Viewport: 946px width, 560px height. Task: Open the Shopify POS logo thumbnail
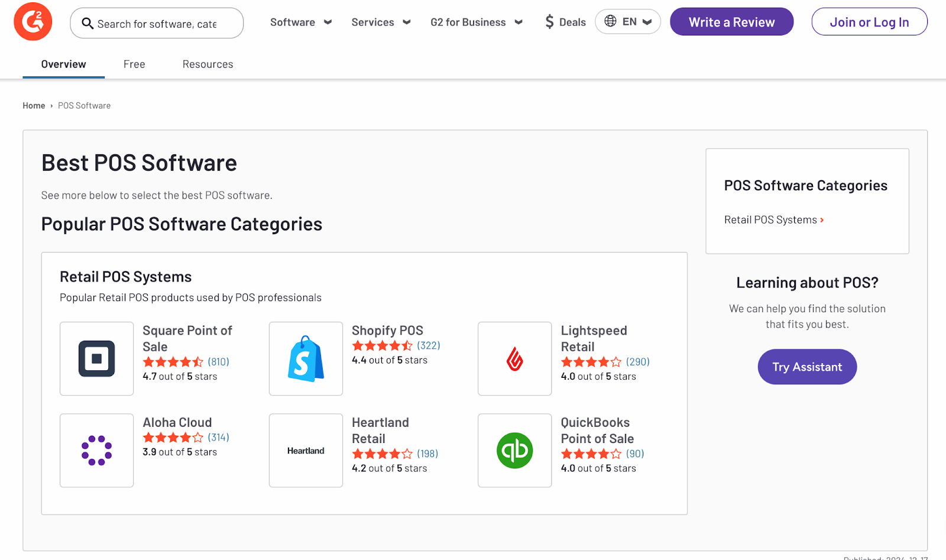pos(306,358)
